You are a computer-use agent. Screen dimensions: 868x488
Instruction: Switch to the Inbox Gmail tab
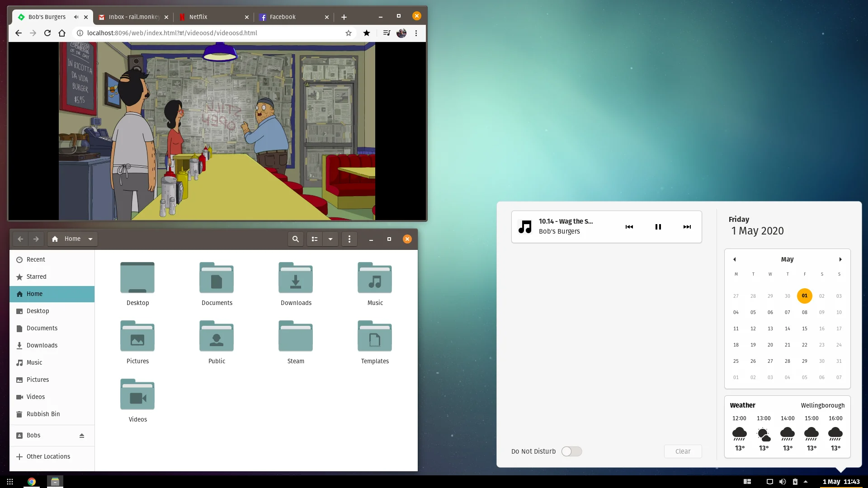[x=134, y=17]
